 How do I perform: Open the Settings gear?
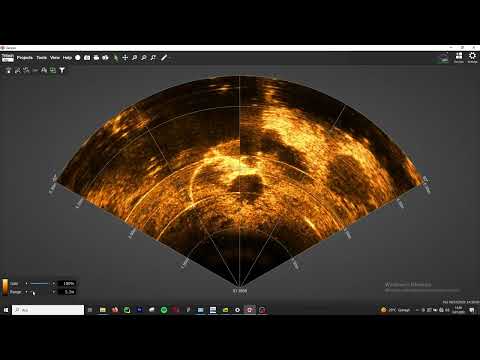tap(472, 56)
